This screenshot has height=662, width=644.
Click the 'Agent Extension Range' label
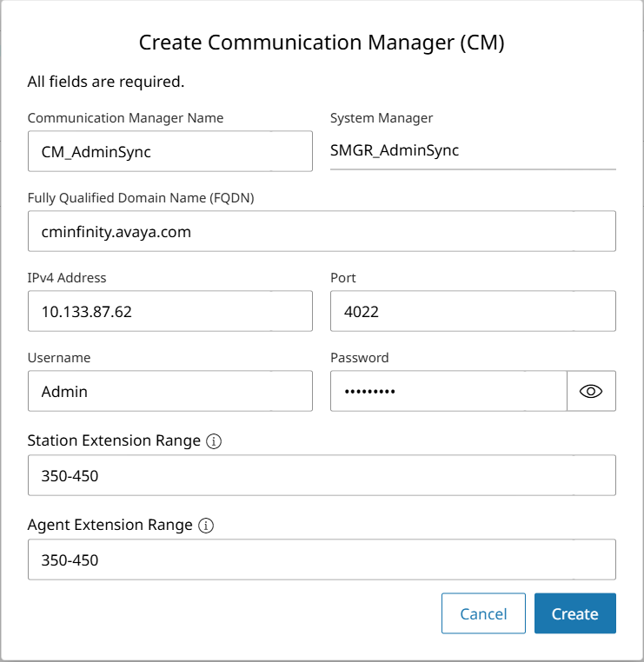[110, 525]
